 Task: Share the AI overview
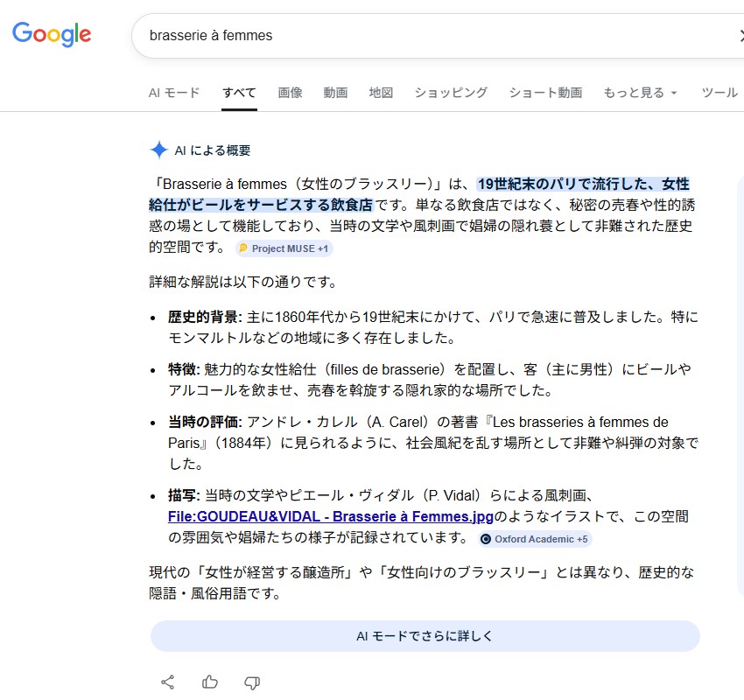(x=168, y=682)
